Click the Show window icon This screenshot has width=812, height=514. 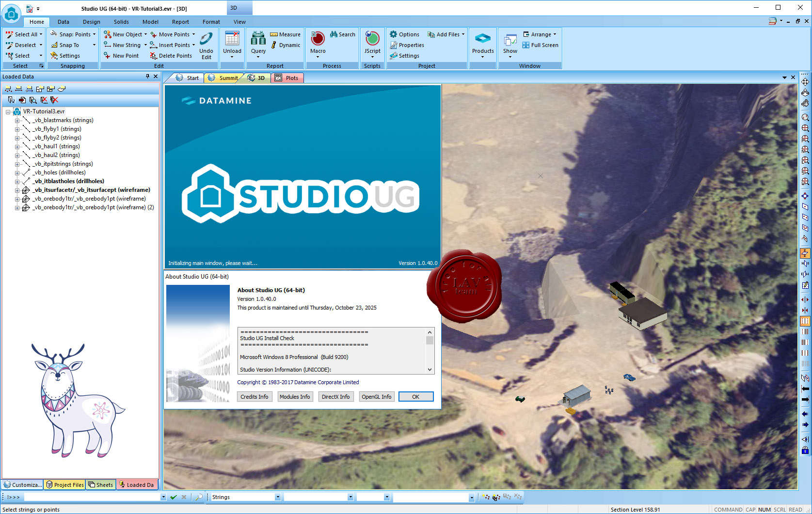(x=510, y=40)
